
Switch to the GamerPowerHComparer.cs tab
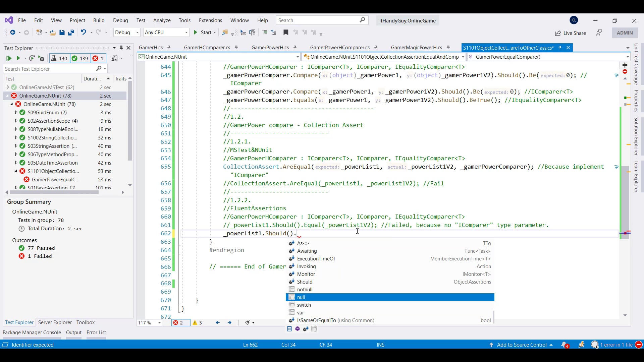(x=339, y=48)
